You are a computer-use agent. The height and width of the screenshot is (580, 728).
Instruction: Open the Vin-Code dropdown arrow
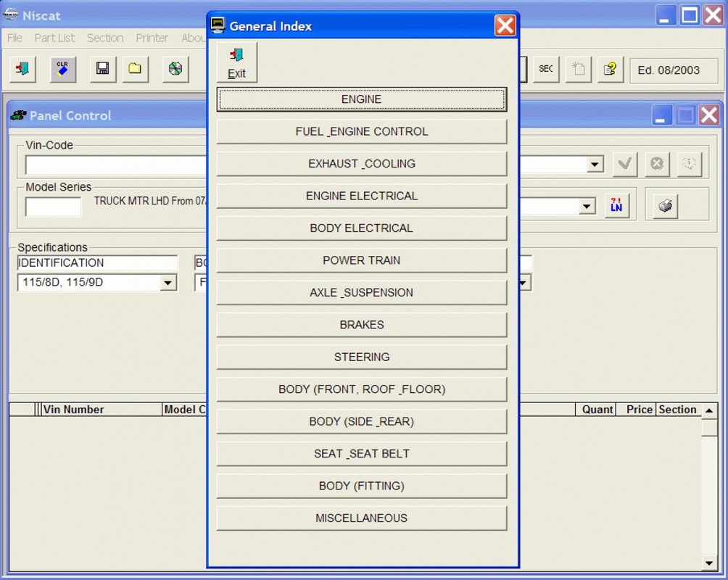(595, 165)
